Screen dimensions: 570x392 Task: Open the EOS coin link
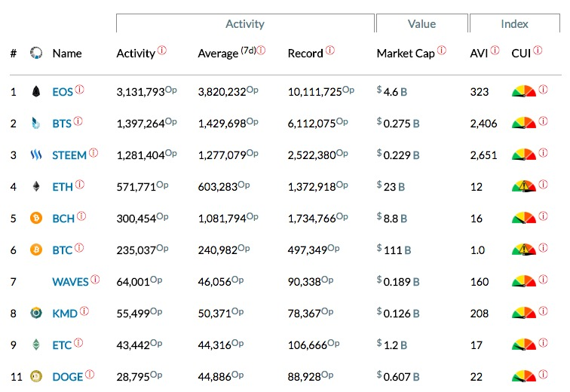tap(63, 92)
